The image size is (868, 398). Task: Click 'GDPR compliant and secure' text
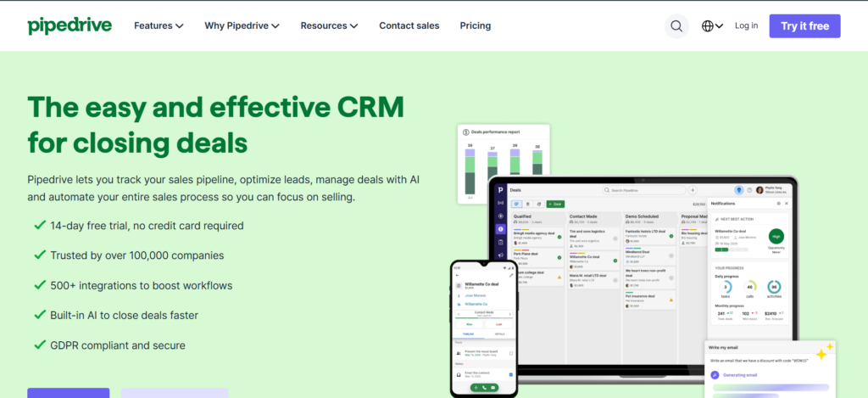[x=117, y=345]
